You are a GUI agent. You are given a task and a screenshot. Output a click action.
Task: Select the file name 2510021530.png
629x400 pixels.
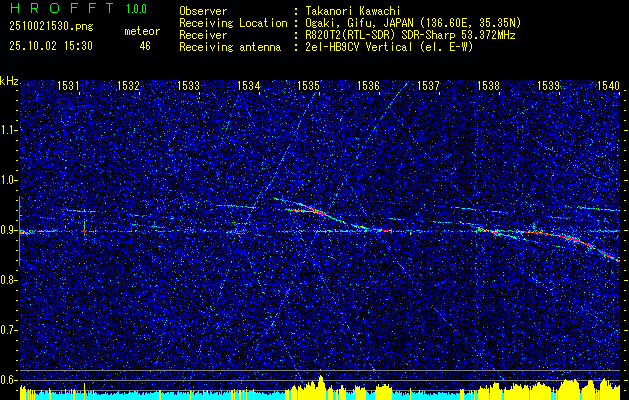(51, 26)
